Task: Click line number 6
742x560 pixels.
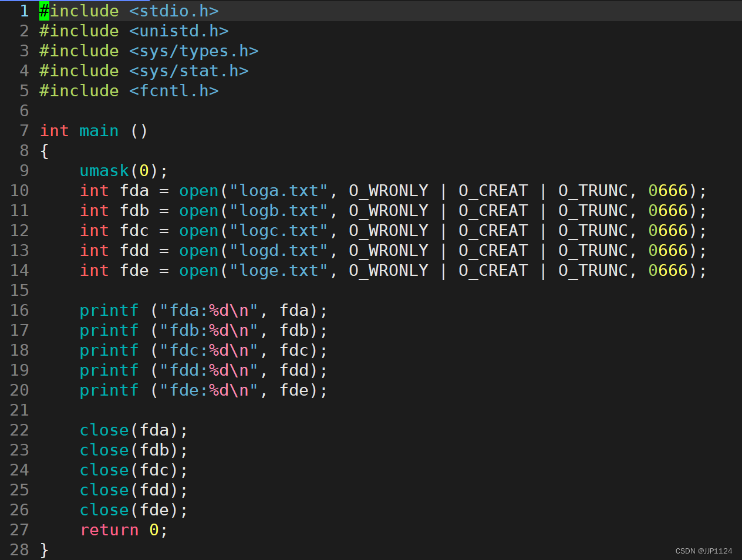Action: 24,111
